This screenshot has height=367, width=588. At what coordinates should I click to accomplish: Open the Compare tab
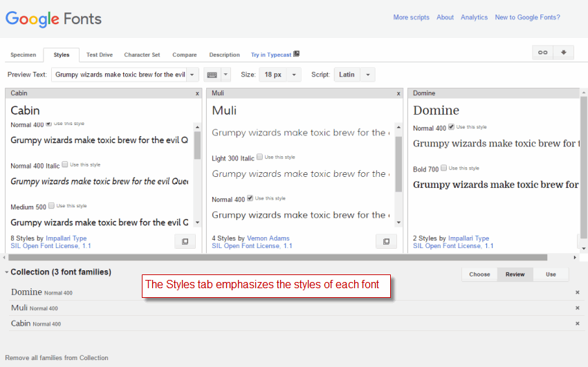pos(185,55)
